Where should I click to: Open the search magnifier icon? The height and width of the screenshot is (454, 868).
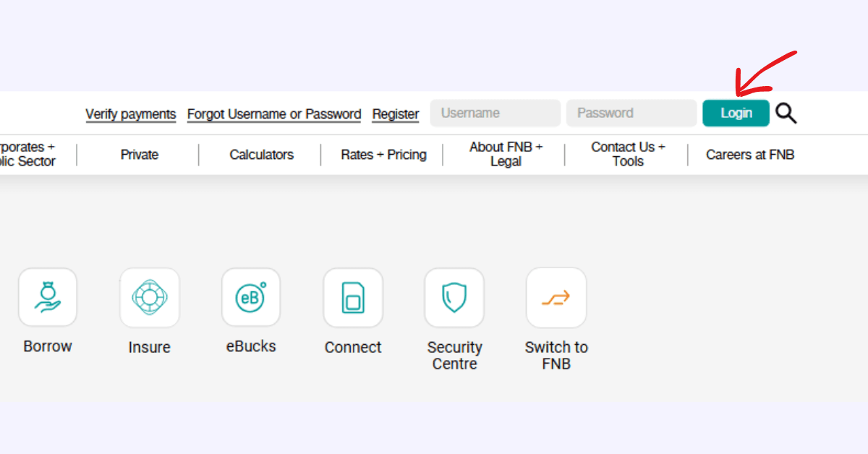[786, 113]
